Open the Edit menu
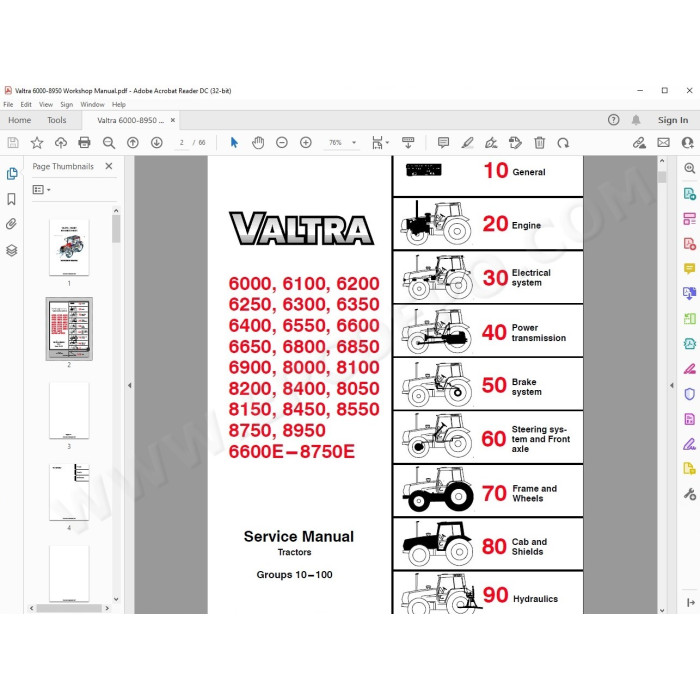The width and height of the screenshot is (700, 700). pos(26,104)
